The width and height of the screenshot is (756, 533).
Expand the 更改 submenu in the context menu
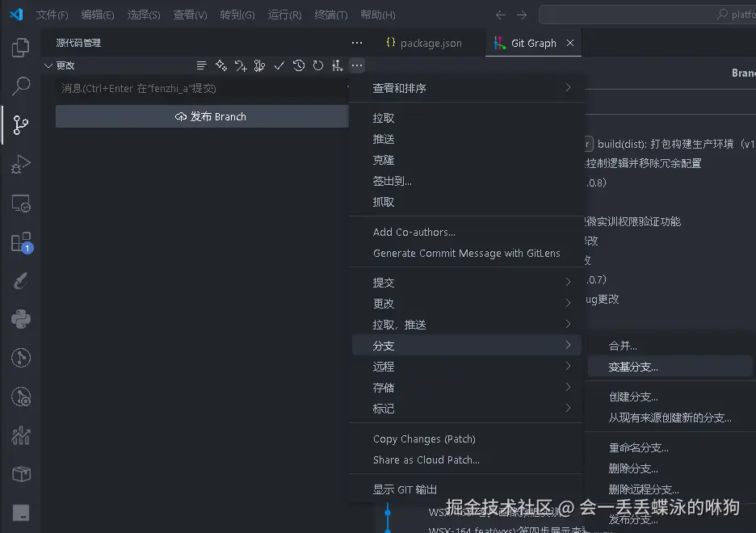(467, 303)
